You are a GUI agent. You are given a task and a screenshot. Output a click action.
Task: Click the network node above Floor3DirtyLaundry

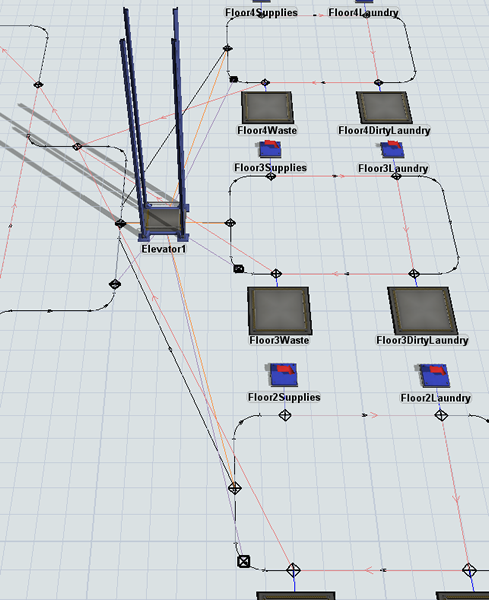414,274
